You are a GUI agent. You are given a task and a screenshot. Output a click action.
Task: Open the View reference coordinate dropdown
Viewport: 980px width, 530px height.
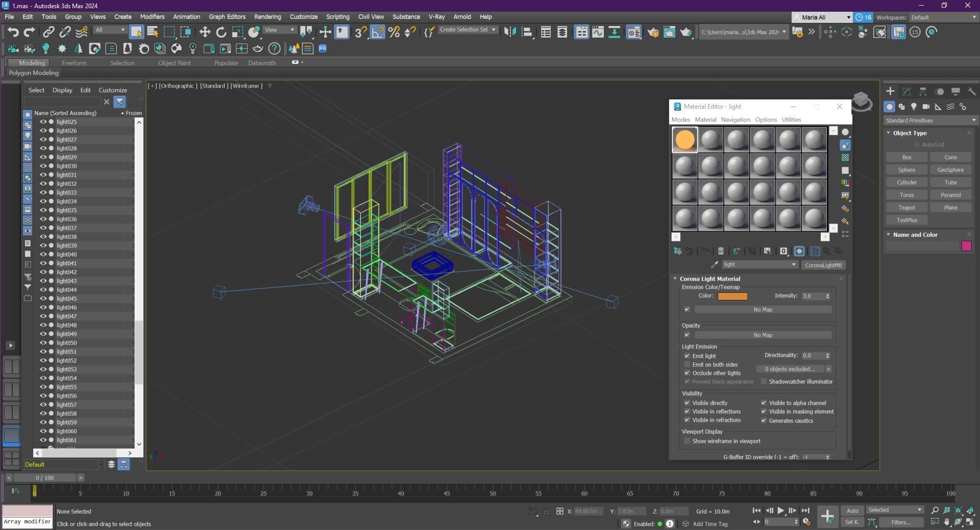[279, 30]
